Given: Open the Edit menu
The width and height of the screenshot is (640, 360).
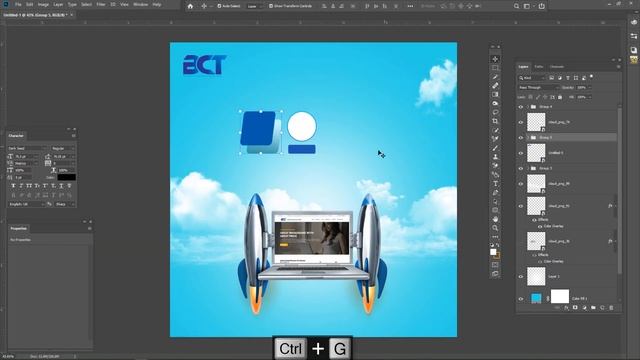Looking at the screenshot, I should click(30, 4).
